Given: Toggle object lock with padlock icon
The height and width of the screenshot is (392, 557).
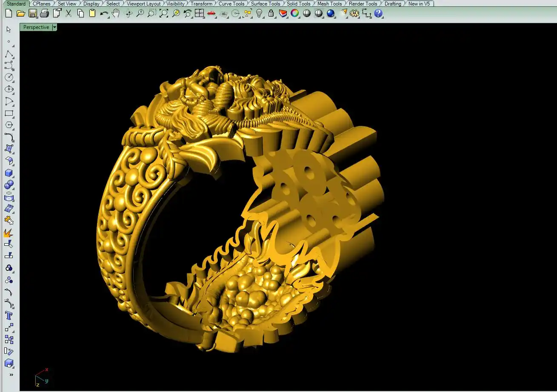Looking at the screenshot, I should point(271,13).
